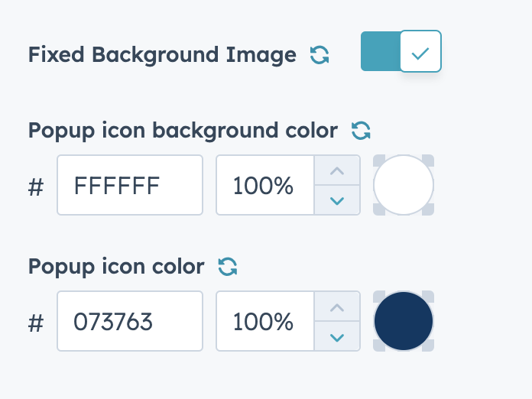Increase the popup icon background color opacity
The image size is (532, 399).
coord(337,171)
